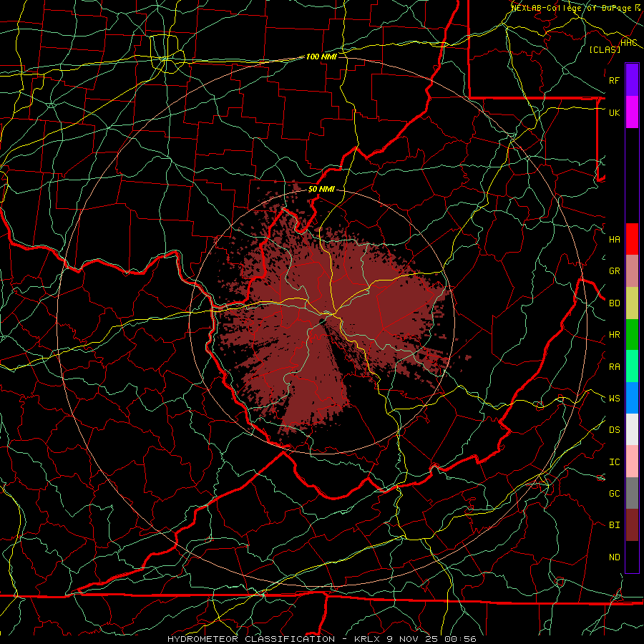Image resolution: width=644 pixels, height=644 pixels.
Task: Click the RF purple legend color swatch
Action: point(632,80)
